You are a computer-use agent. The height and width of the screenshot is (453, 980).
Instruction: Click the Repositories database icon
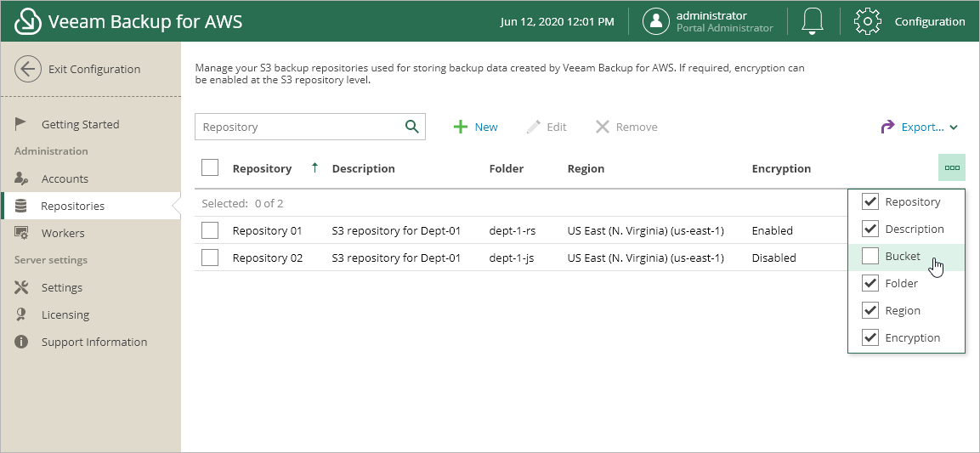click(20, 206)
